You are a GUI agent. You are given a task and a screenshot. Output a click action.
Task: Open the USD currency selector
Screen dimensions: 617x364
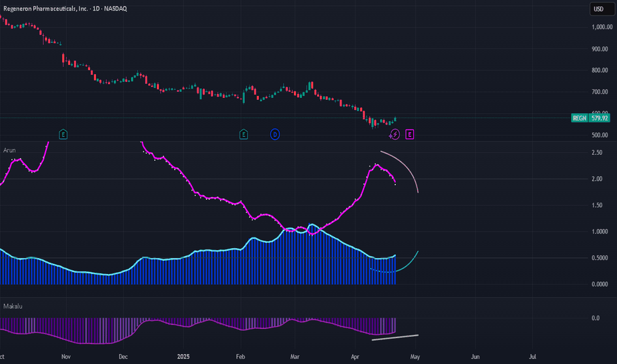602,9
